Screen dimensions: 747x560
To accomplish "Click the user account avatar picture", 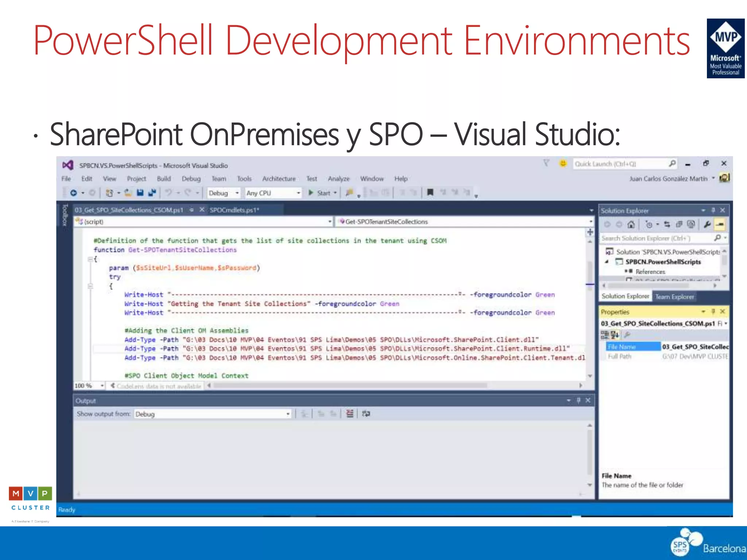I will tap(724, 178).
